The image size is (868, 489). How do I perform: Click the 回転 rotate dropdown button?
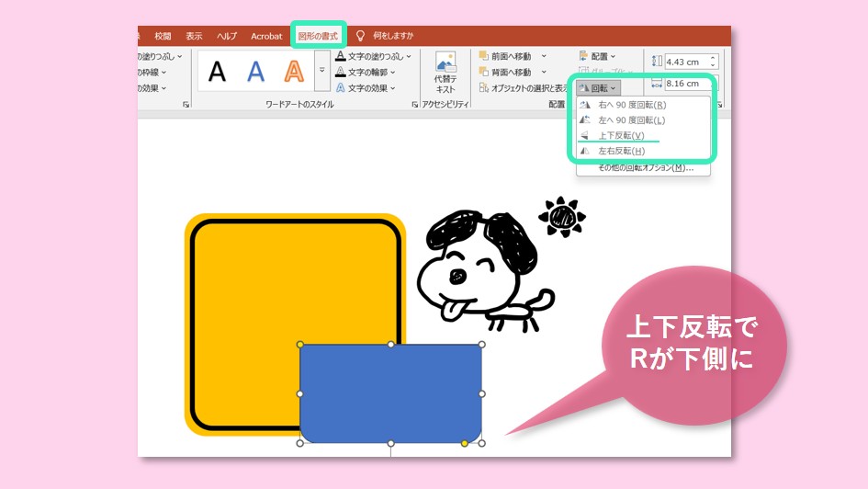pos(597,88)
